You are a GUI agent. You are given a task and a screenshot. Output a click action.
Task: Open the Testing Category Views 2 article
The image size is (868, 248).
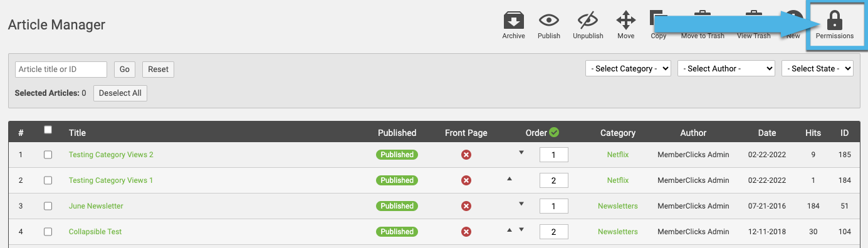click(x=111, y=155)
